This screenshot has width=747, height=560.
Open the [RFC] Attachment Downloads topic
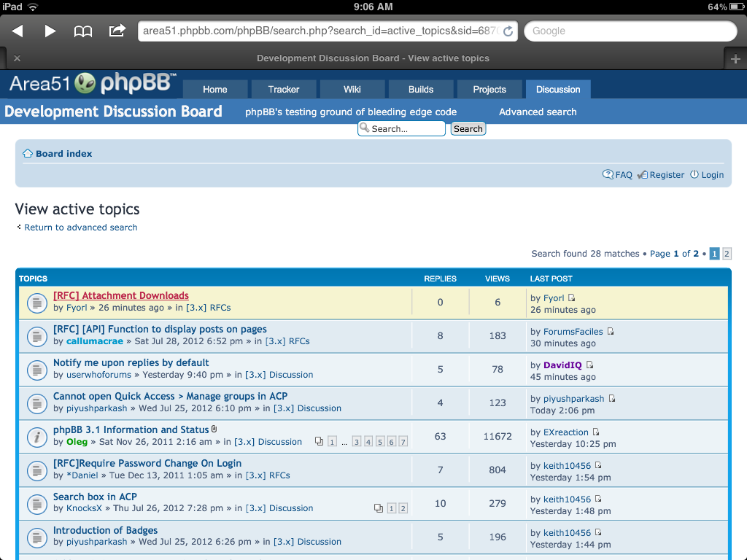121,295
